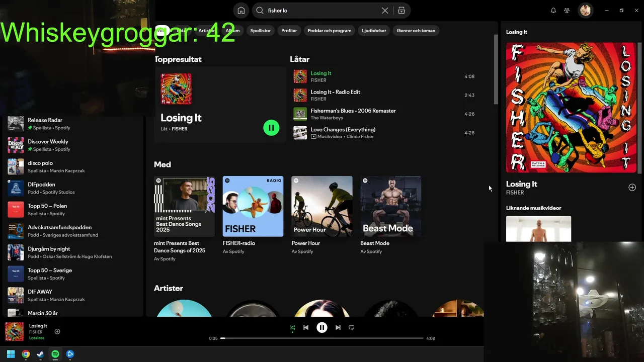The image size is (644, 362).
Task: Open disco polo playlist in library
Action: (x=73, y=166)
